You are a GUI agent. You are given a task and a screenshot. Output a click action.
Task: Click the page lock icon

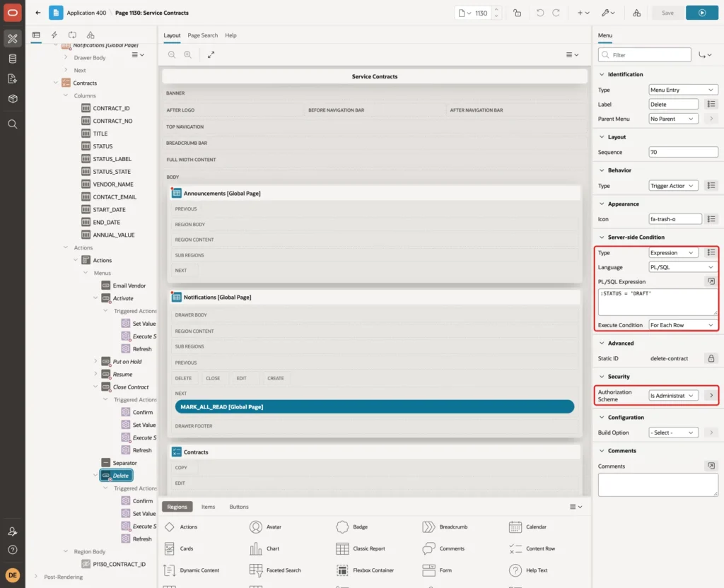click(517, 13)
